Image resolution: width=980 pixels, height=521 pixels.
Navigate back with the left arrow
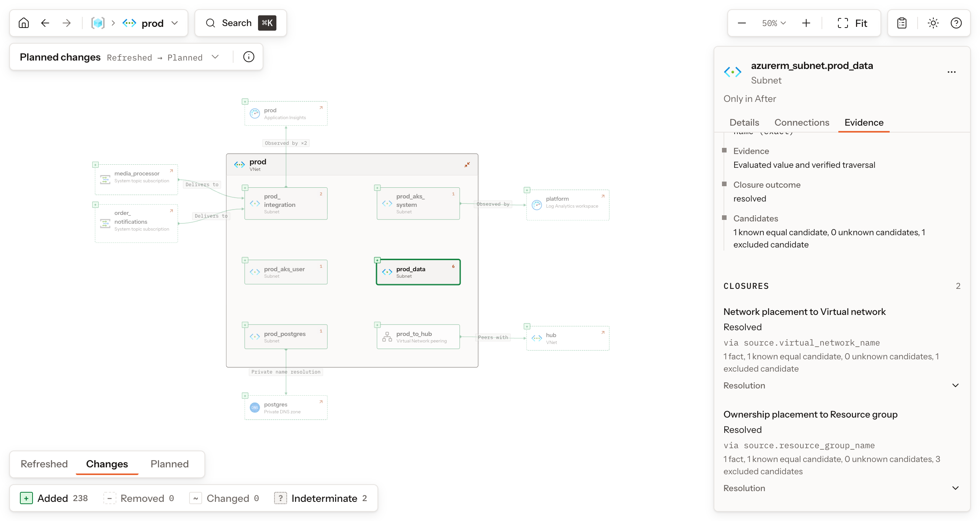pos(45,23)
